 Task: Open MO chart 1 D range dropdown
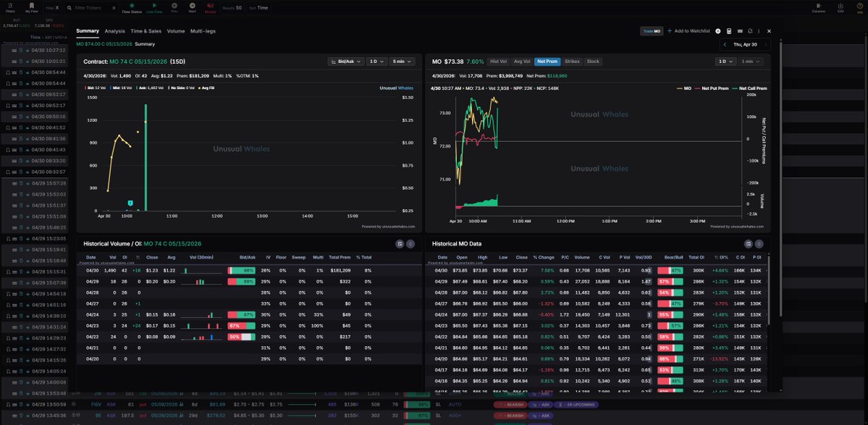point(725,62)
